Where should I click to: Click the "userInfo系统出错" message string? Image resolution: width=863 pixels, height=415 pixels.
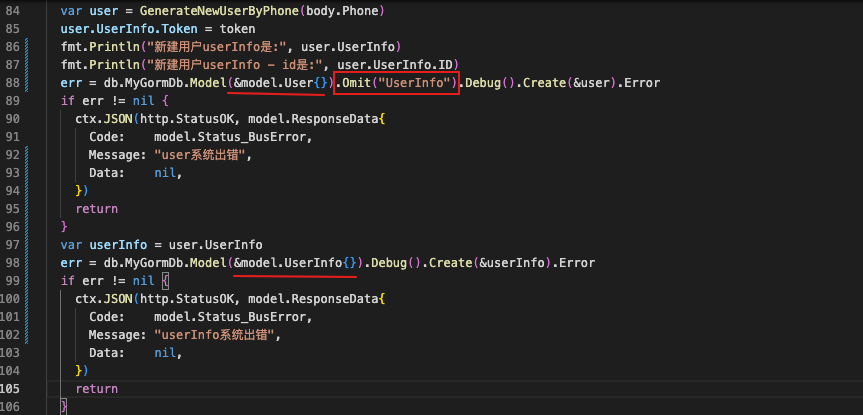[x=217, y=335]
